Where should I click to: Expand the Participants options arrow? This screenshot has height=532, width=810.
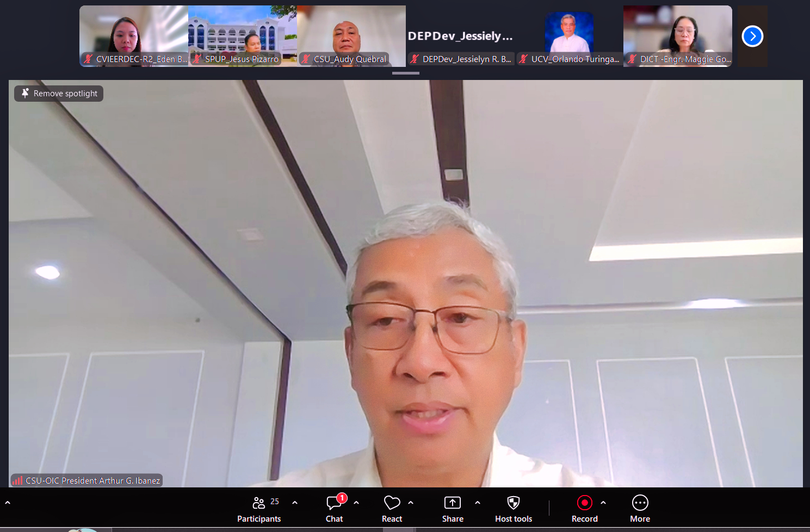pos(295,503)
